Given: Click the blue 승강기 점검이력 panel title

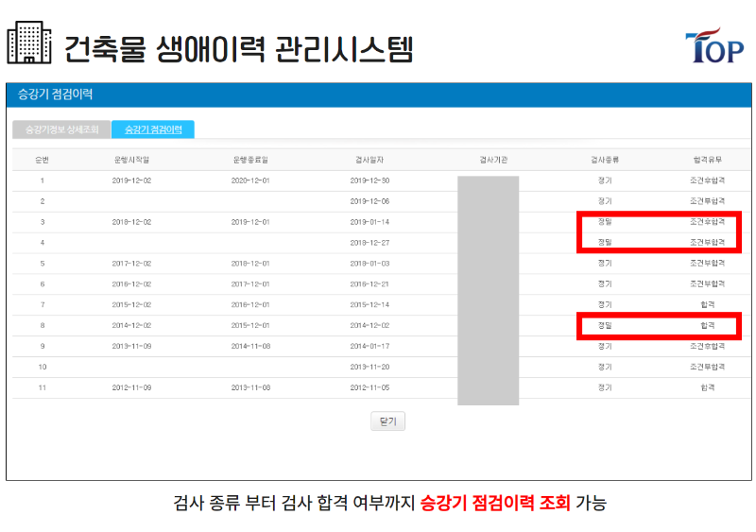Looking at the screenshot, I should [55, 94].
